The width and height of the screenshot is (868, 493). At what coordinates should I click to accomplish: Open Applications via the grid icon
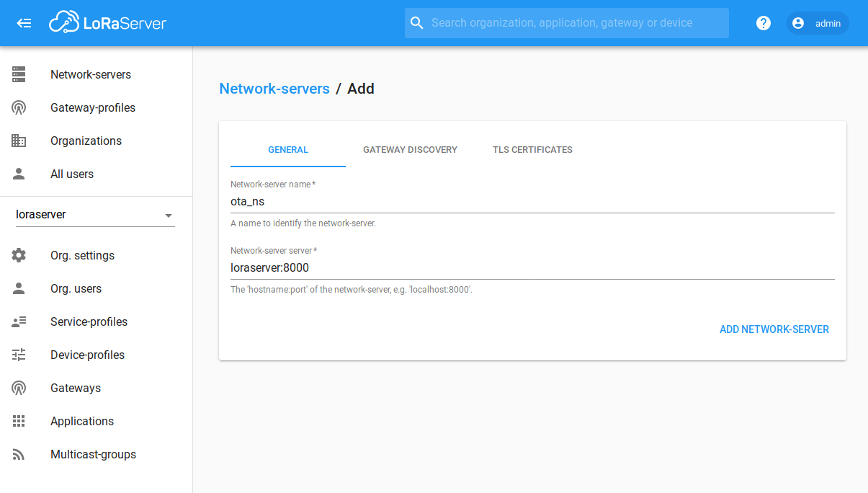pyautogui.click(x=17, y=421)
